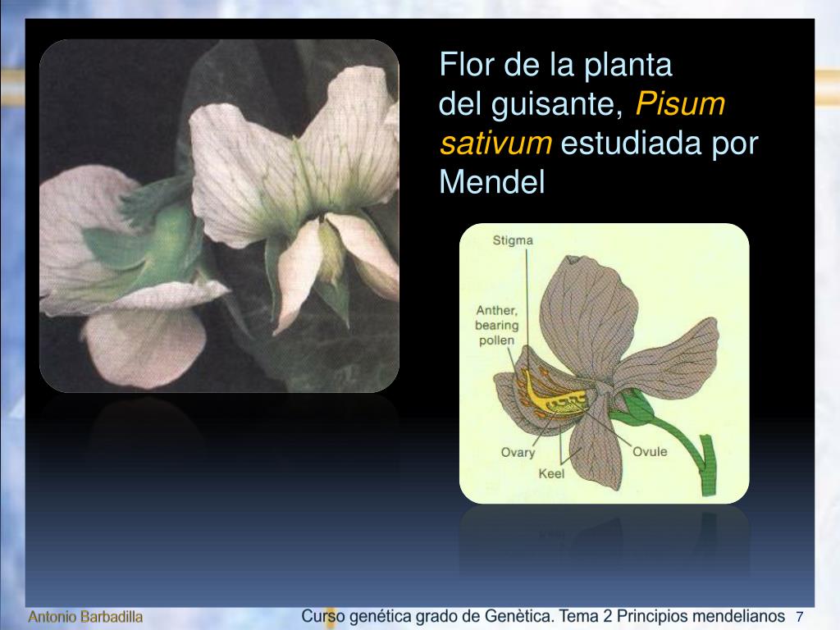Click the text del guisante

click(531, 104)
